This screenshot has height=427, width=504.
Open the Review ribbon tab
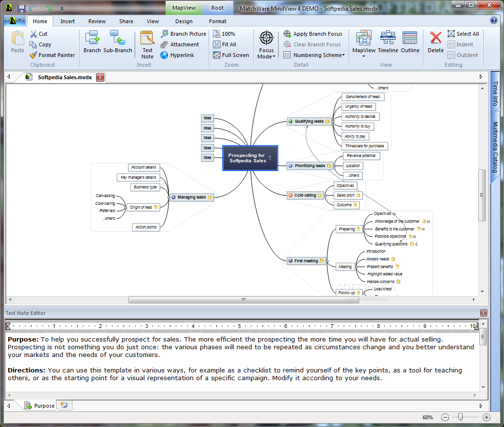[97, 21]
